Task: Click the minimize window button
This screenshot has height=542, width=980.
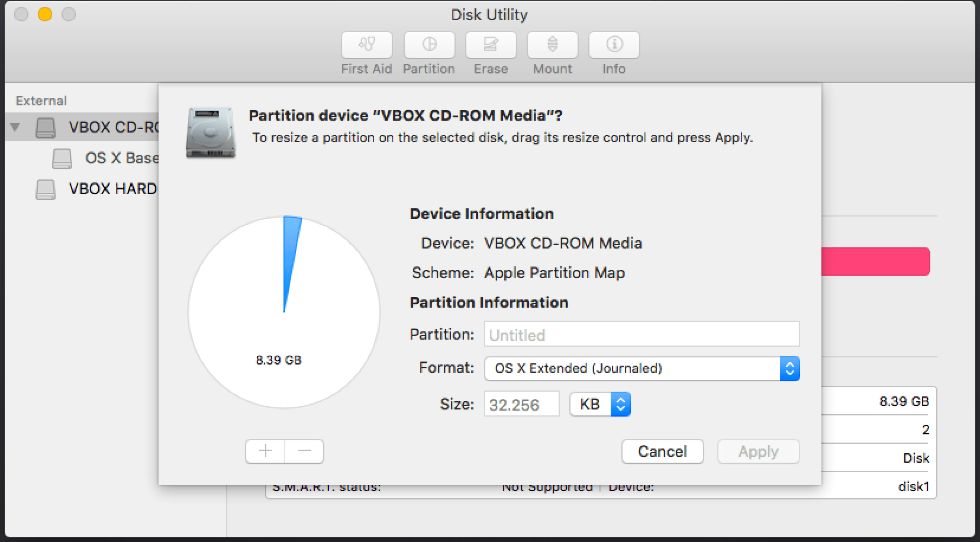Action: pyautogui.click(x=45, y=14)
